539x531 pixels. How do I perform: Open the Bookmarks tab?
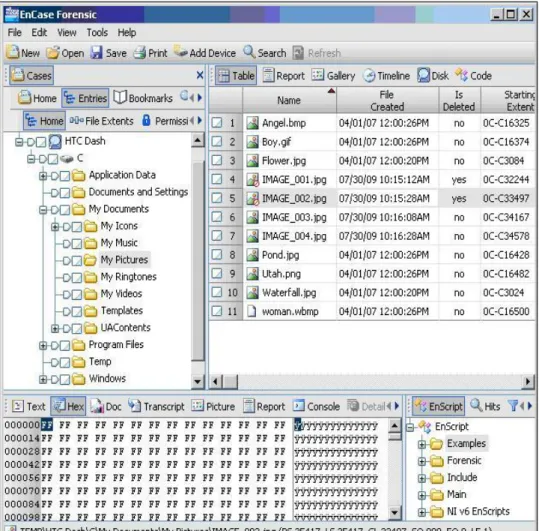(x=143, y=98)
